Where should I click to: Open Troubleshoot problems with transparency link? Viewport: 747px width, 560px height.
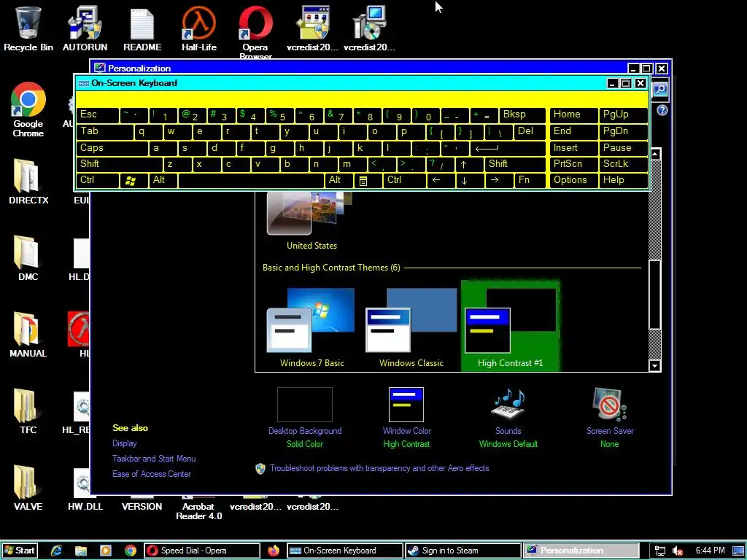(x=379, y=468)
